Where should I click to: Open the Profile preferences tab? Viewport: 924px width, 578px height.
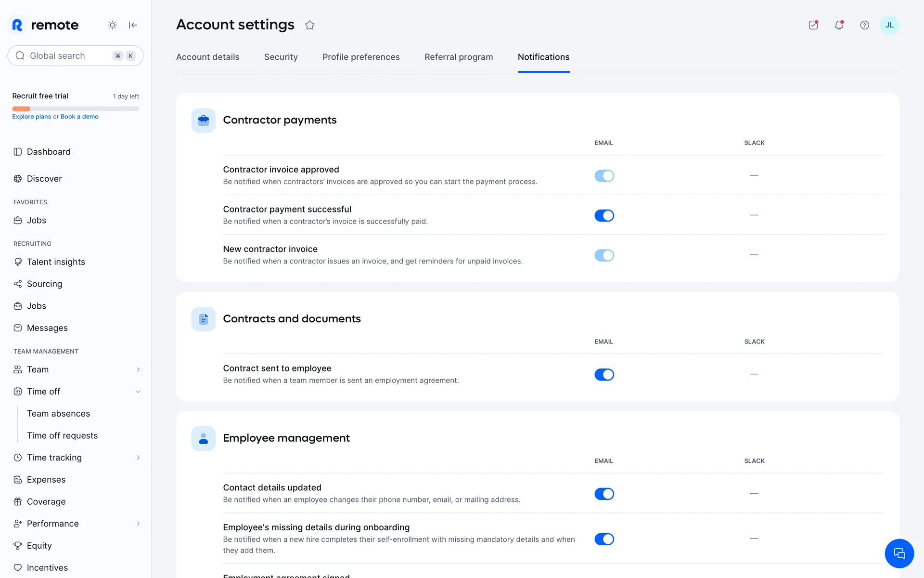pos(361,57)
